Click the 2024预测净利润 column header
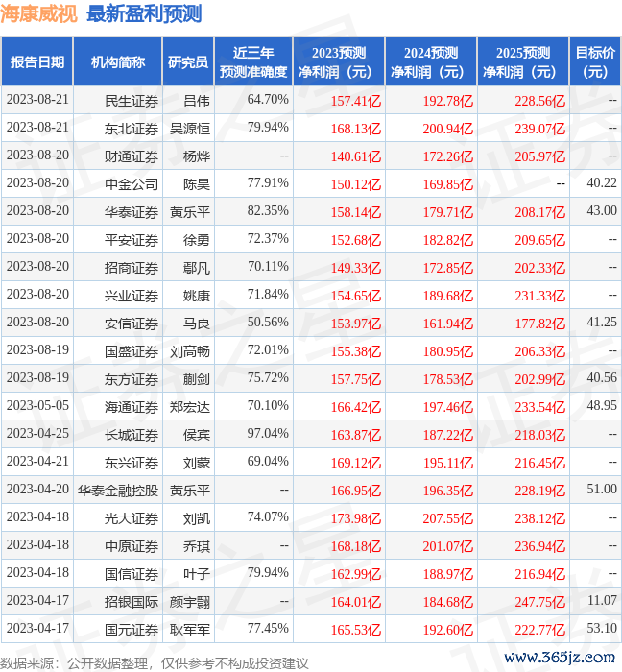 (431, 62)
